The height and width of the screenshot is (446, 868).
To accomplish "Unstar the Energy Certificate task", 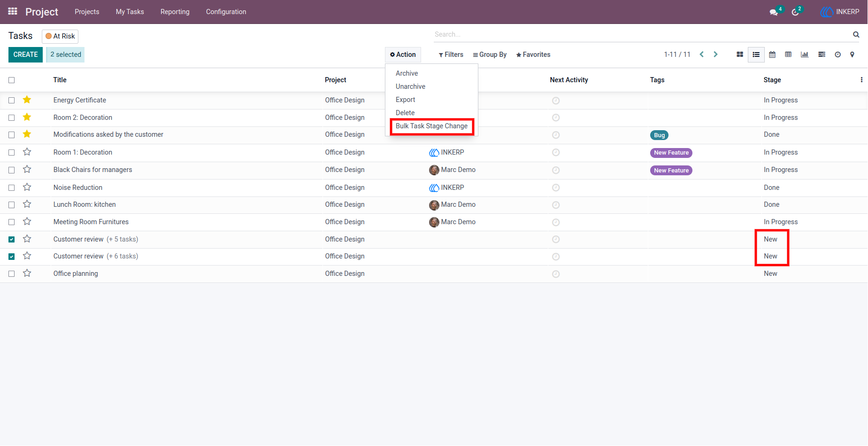I will coord(27,100).
